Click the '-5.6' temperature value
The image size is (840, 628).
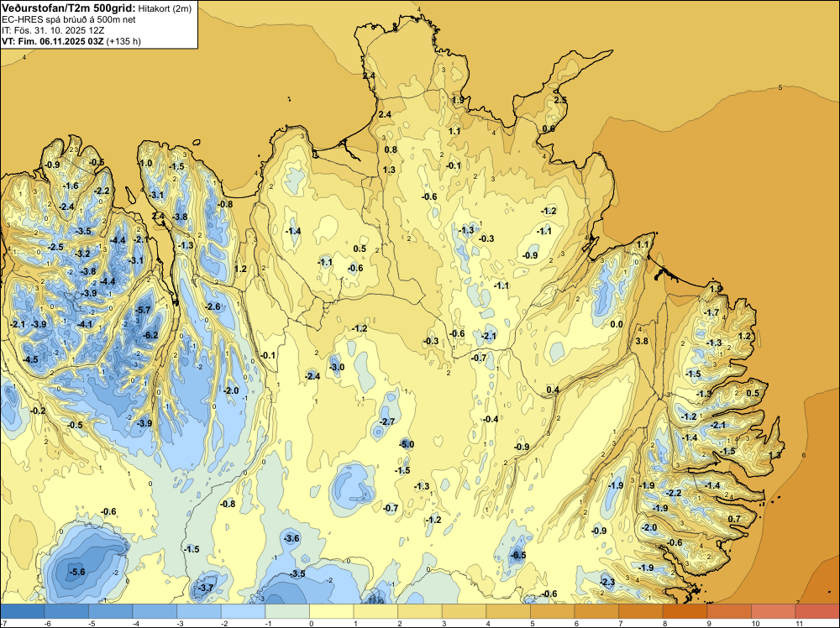coord(77,572)
